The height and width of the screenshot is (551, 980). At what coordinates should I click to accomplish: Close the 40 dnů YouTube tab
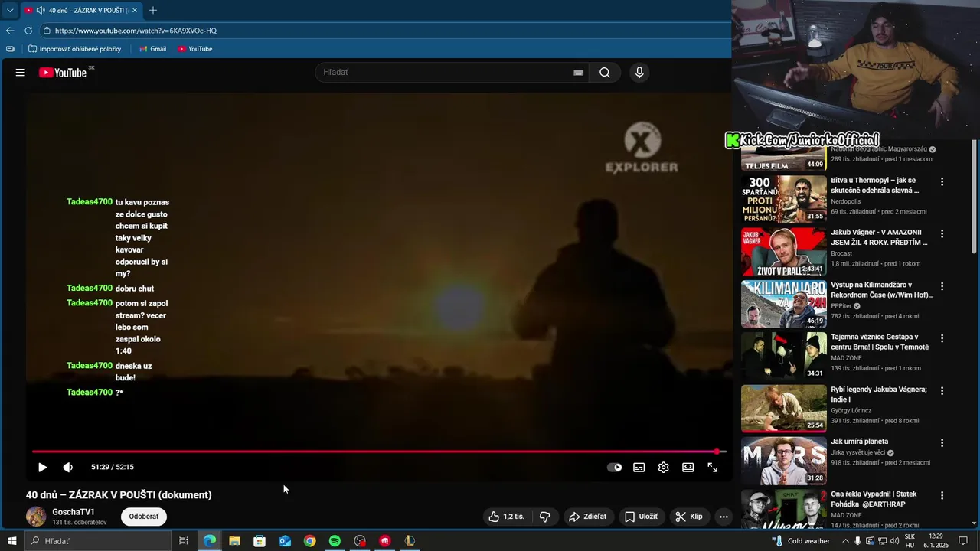(136, 10)
